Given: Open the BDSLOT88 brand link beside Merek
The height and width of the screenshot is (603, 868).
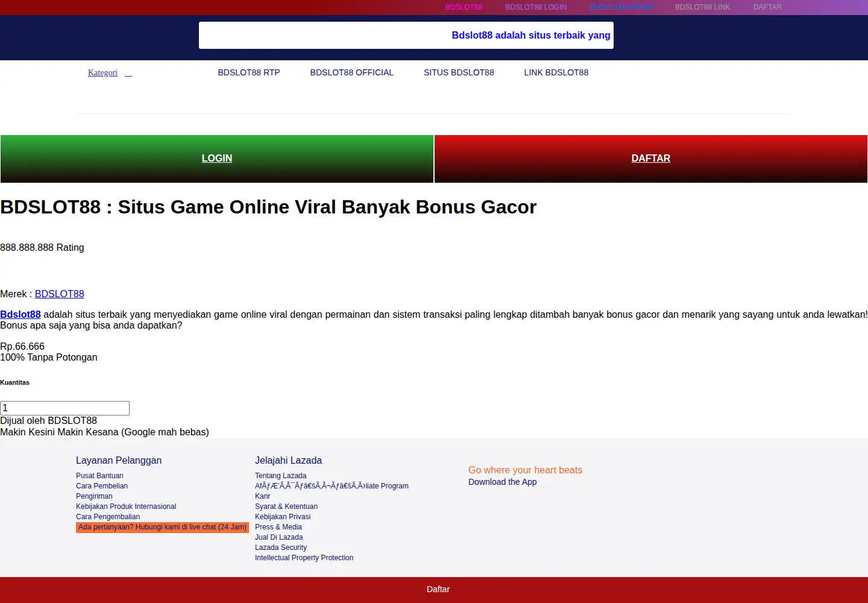Looking at the screenshot, I should pos(59,294).
